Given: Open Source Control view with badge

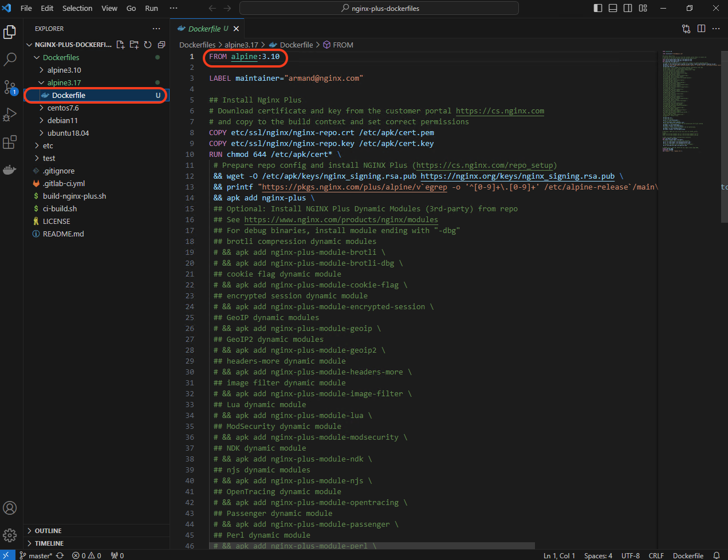Looking at the screenshot, I should click(10, 87).
